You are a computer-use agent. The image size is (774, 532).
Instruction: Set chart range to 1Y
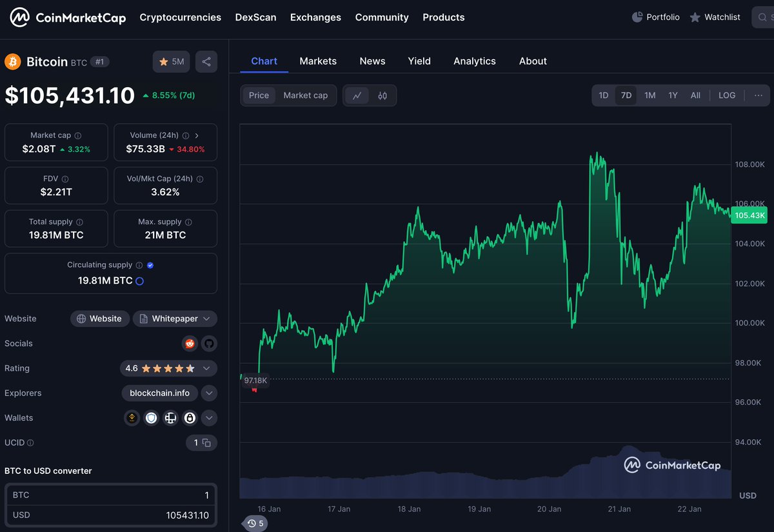pos(673,95)
